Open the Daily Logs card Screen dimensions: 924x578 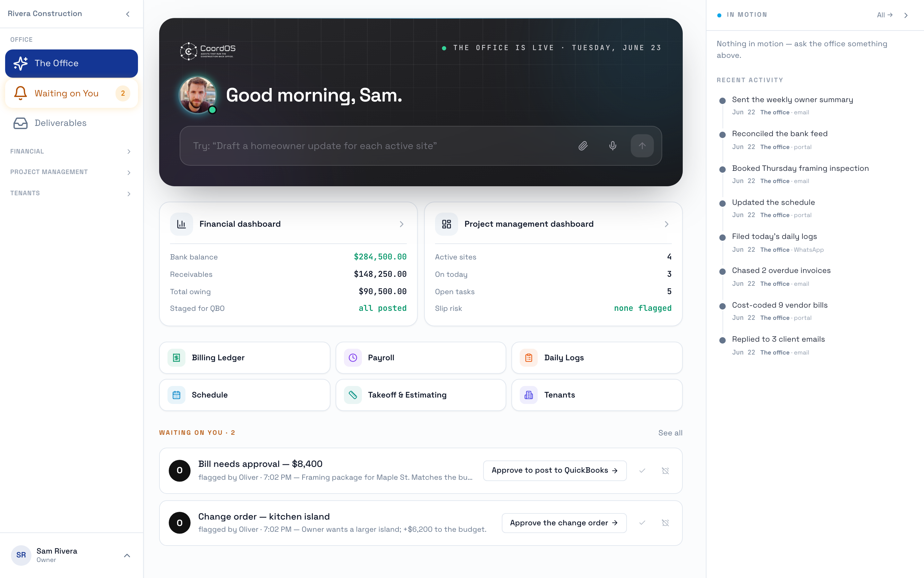(597, 358)
